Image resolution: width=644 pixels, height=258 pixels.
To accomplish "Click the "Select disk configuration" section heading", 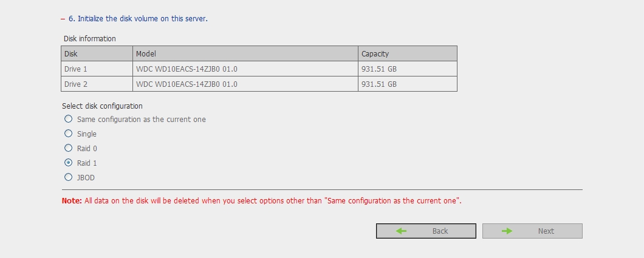I will pos(102,106).
